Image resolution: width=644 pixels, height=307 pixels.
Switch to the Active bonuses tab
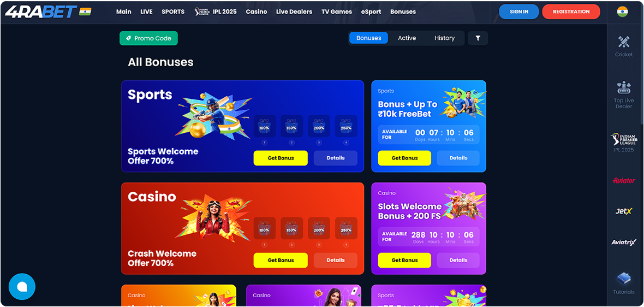click(x=407, y=38)
